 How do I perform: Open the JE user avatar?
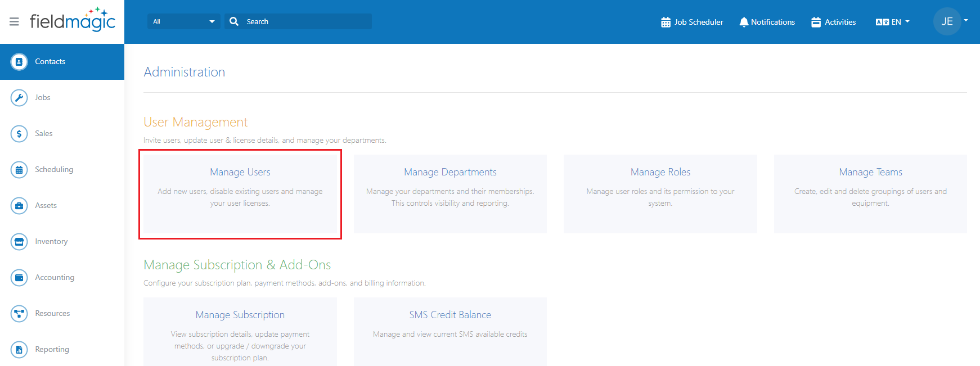[947, 21]
